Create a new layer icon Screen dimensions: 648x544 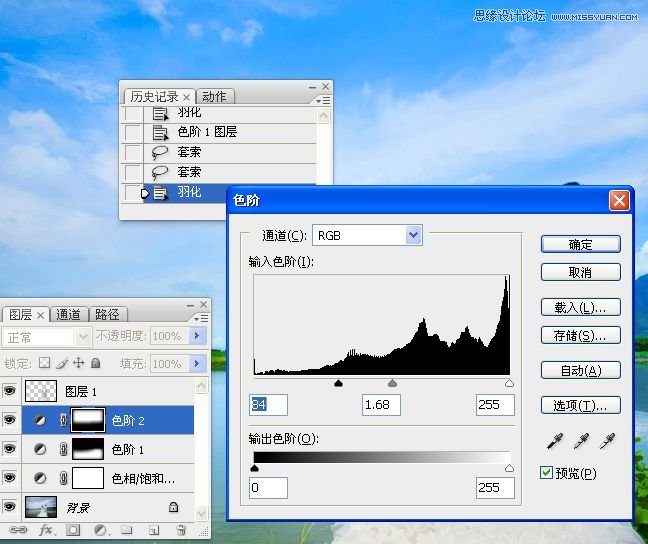pyautogui.click(x=154, y=530)
